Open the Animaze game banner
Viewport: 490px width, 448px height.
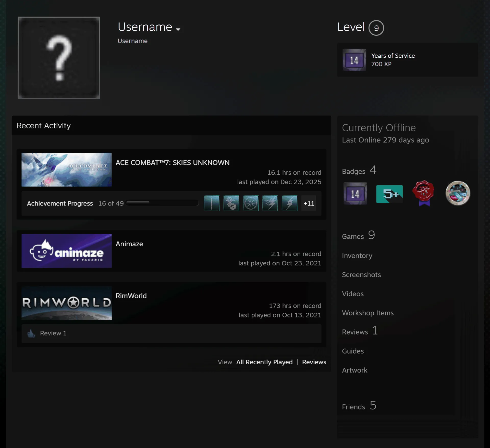tap(67, 251)
